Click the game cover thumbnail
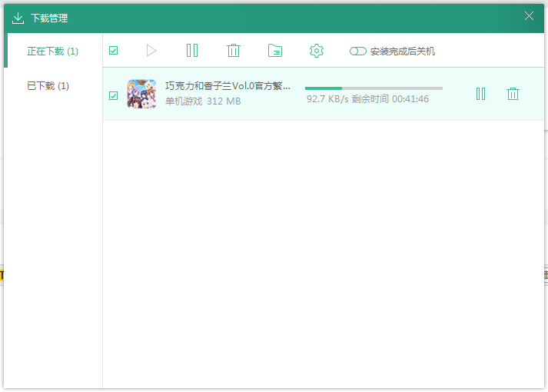This screenshot has height=392, width=548. pyautogui.click(x=141, y=94)
